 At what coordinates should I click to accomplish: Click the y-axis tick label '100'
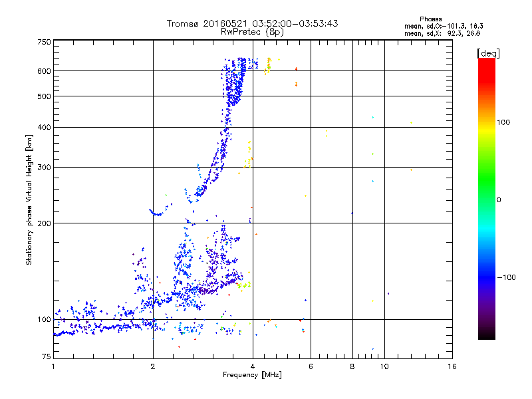point(44,320)
